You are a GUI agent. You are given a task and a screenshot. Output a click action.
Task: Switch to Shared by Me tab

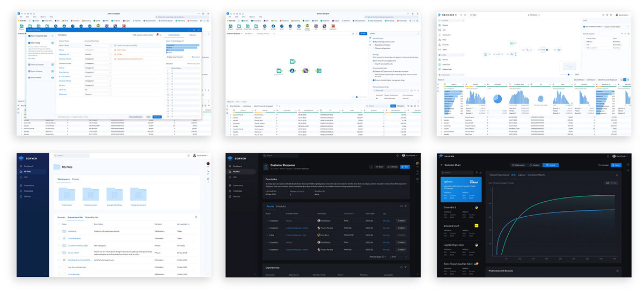(x=92, y=217)
